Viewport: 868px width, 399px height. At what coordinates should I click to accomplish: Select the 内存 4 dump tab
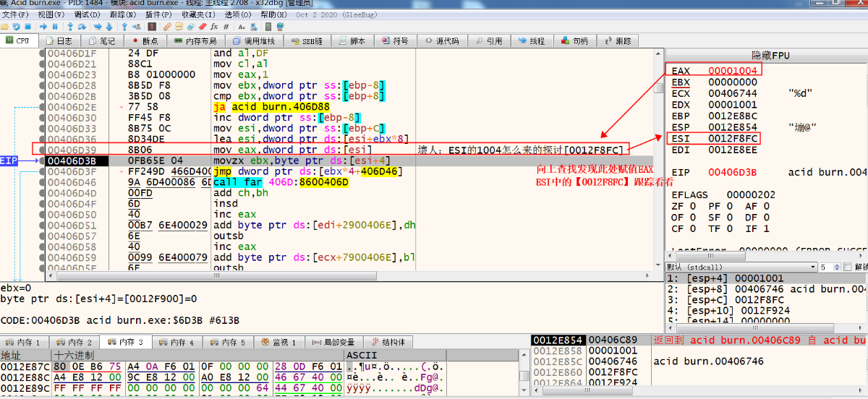coord(176,342)
